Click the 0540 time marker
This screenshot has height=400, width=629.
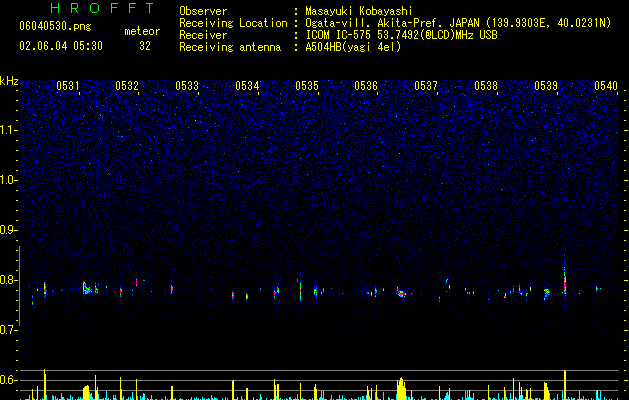coord(606,86)
